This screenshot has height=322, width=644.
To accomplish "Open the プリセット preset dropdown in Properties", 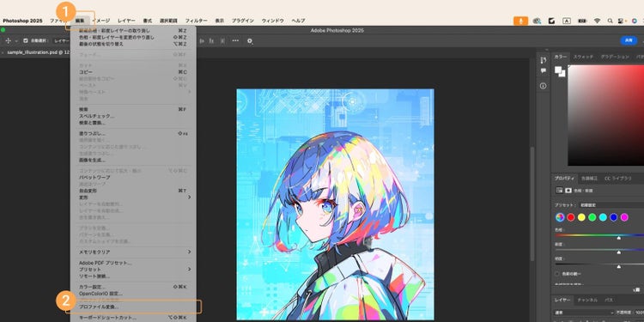I will [x=612, y=205].
